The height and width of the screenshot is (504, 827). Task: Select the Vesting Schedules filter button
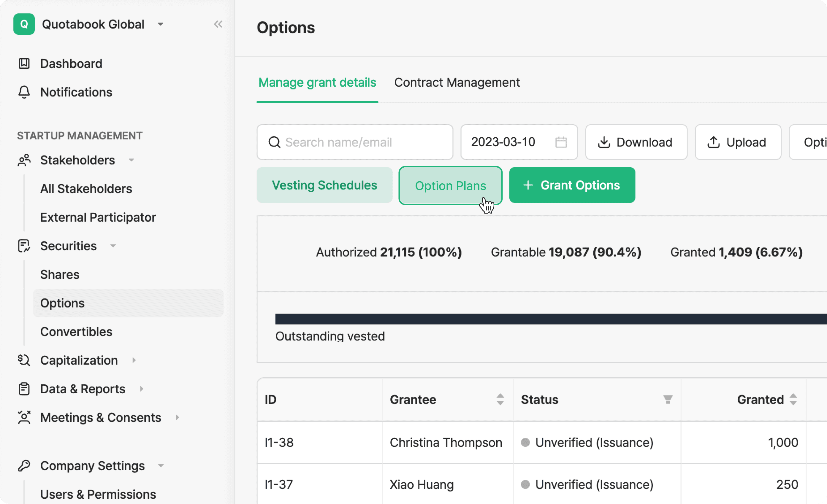(324, 185)
